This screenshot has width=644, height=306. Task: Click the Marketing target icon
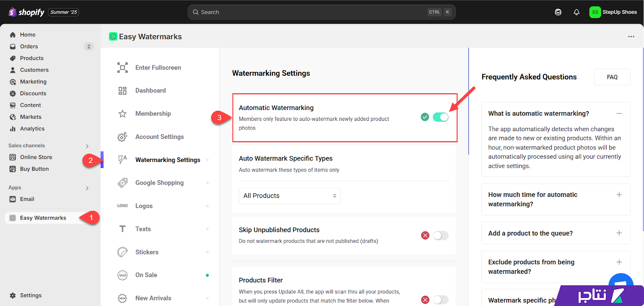pyautogui.click(x=13, y=82)
